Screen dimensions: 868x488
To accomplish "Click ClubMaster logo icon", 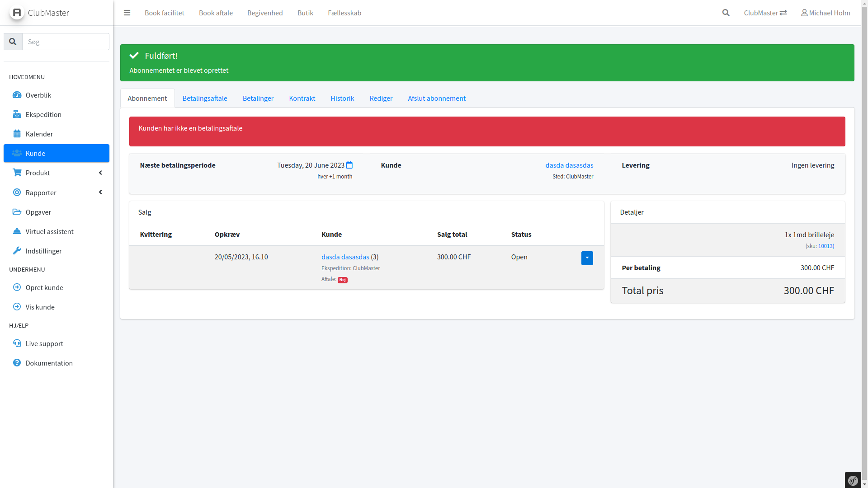I will (17, 12).
